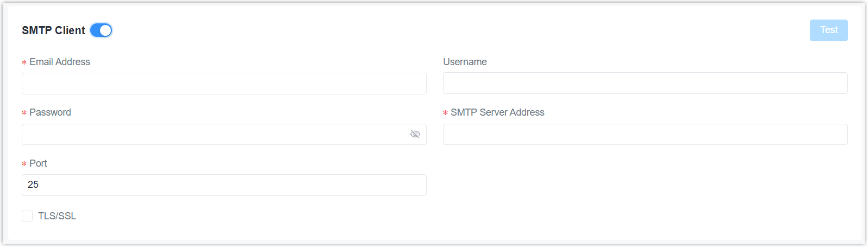The width and height of the screenshot is (868, 247).
Task: Show password using the eye icon
Action: click(415, 134)
